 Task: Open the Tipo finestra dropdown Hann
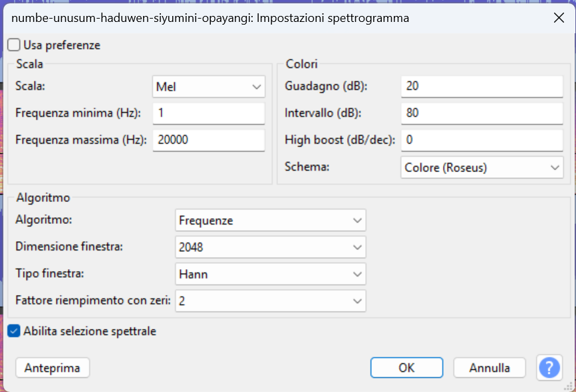270,274
